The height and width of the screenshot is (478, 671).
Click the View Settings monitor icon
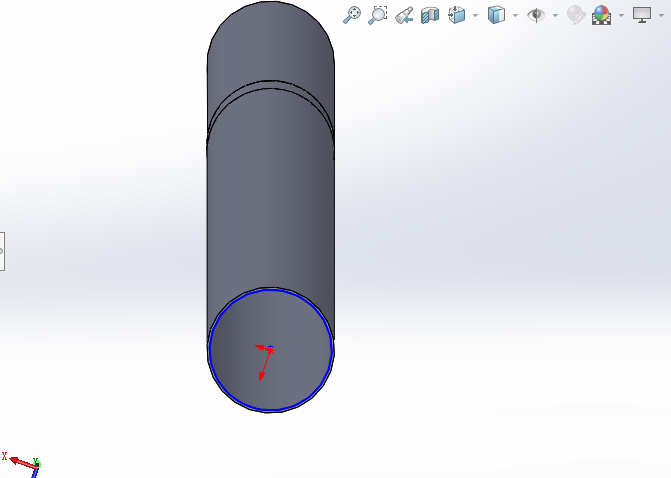pos(642,15)
